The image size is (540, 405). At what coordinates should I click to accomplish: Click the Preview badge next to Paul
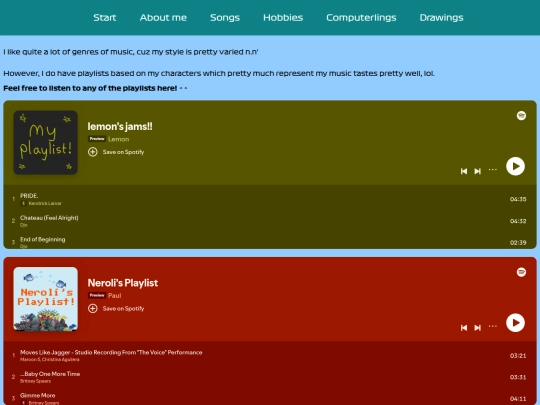click(x=97, y=295)
